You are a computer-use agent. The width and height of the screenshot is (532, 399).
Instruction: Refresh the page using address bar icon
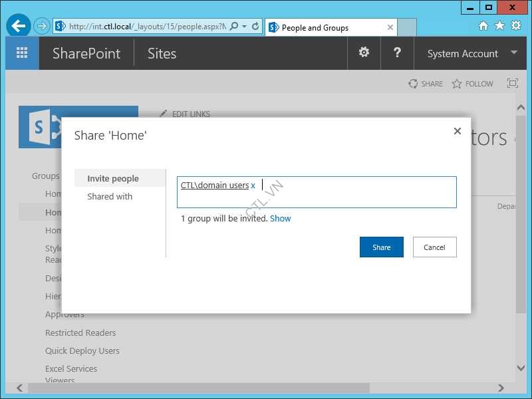[x=255, y=27]
